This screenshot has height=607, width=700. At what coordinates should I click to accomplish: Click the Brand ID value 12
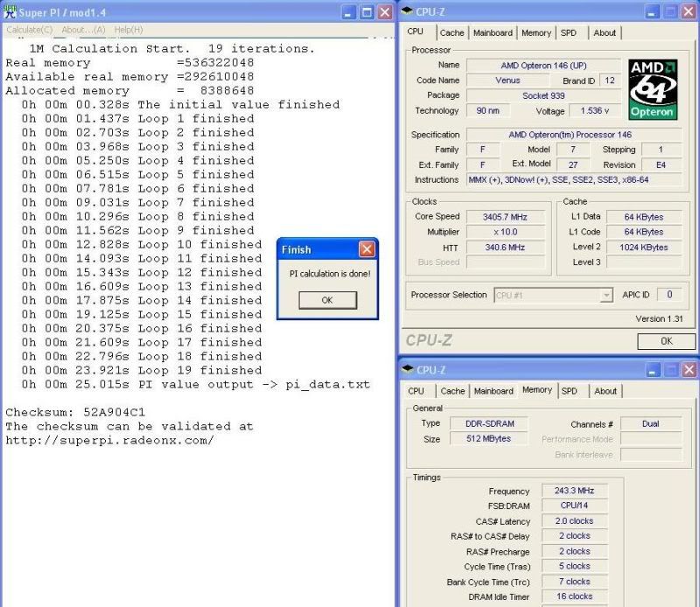click(x=610, y=80)
